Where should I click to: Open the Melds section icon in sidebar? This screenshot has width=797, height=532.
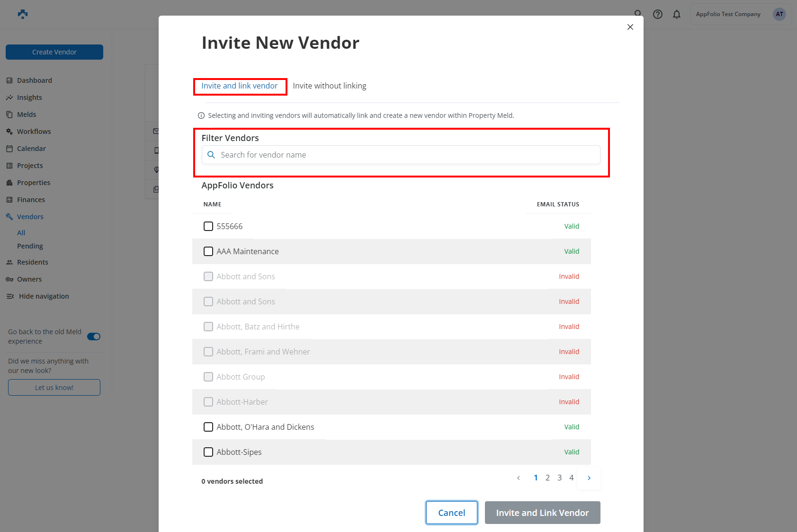click(x=10, y=114)
